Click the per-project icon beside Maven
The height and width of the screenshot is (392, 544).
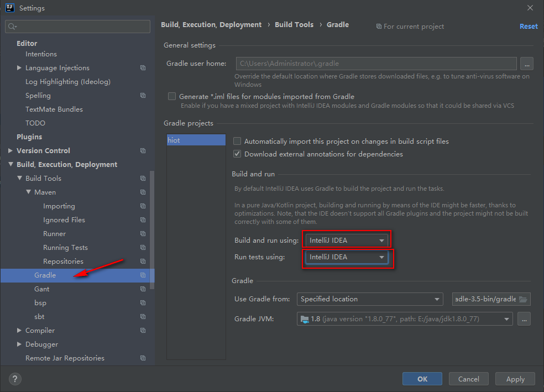(143, 192)
